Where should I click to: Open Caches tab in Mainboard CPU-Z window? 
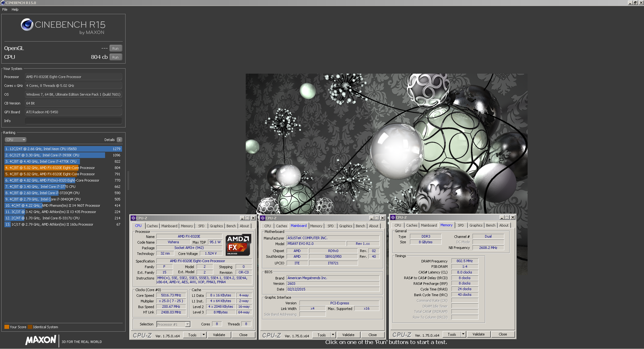(282, 226)
